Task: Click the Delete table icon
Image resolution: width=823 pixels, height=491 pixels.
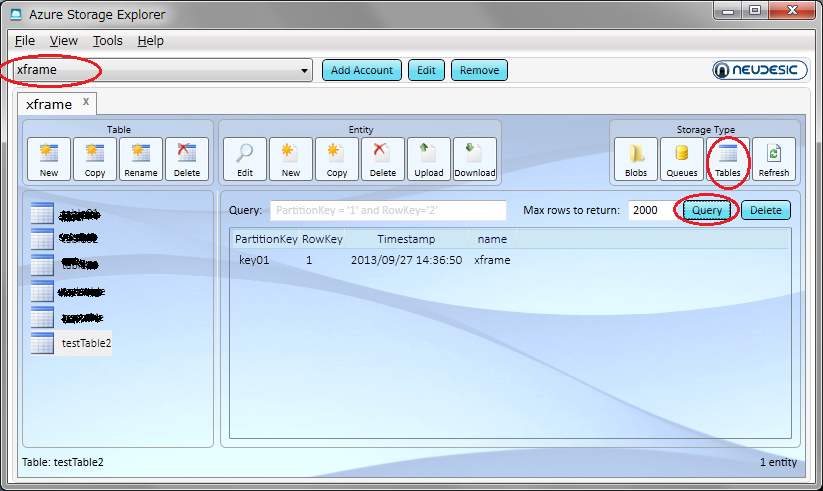Action: pos(187,159)
